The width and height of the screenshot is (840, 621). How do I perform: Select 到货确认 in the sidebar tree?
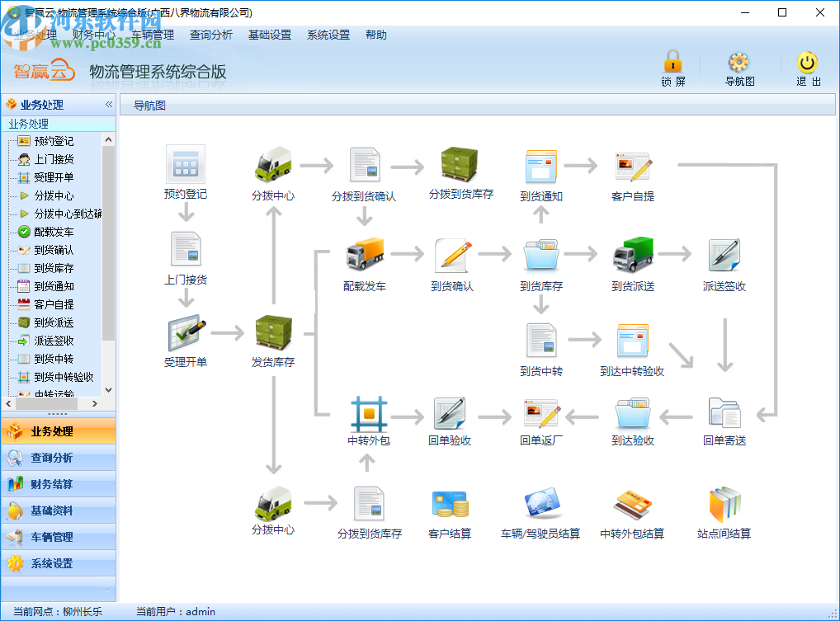pos(54,250)
